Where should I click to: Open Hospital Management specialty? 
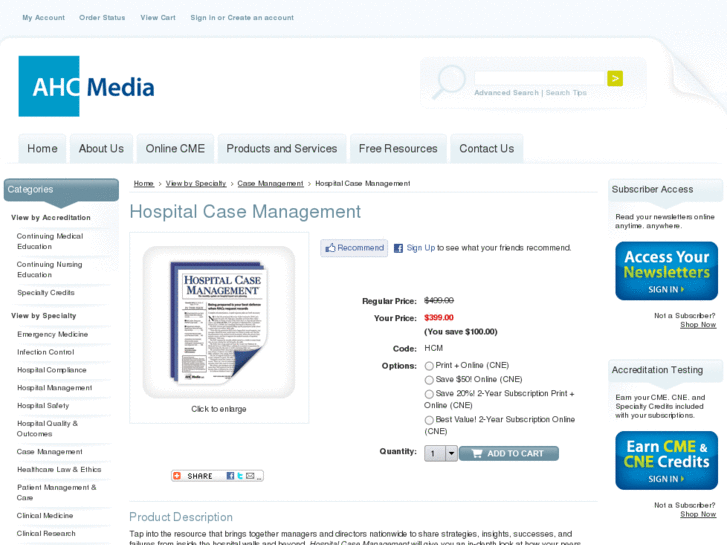[55, 388]
